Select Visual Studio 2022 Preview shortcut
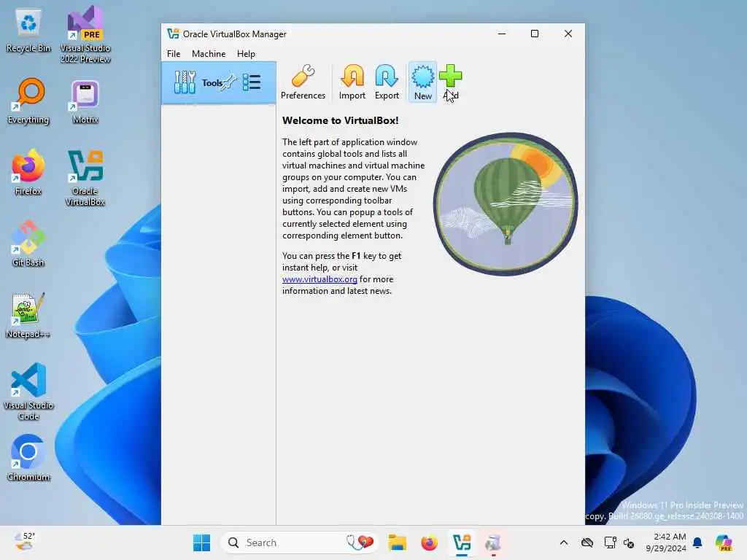The height and width of the screenshot is (560, 747). tap(85, 35)
